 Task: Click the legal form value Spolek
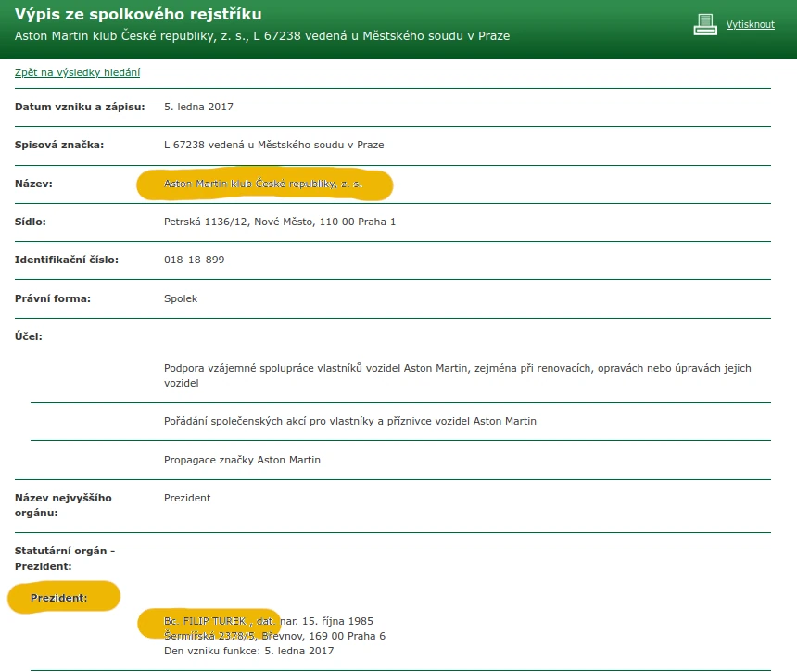(x=181, y=298)
